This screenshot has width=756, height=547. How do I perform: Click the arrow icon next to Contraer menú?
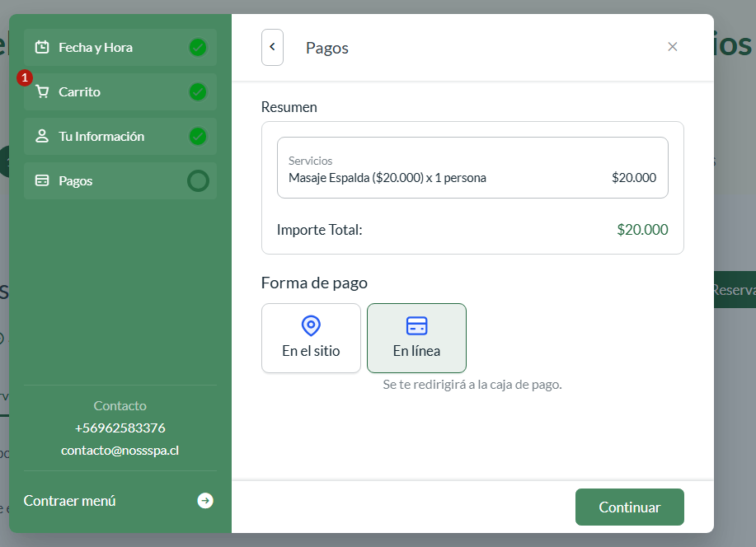(205, 501)
